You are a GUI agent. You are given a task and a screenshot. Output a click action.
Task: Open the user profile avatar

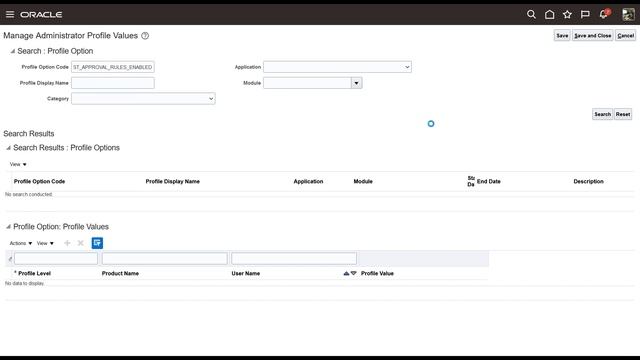click(x=628, y=14)
